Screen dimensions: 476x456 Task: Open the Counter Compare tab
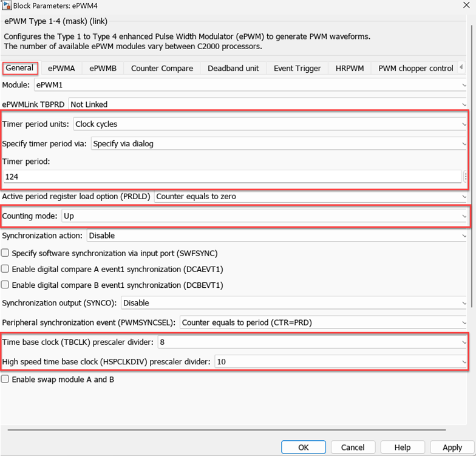[x=162, y=68]
